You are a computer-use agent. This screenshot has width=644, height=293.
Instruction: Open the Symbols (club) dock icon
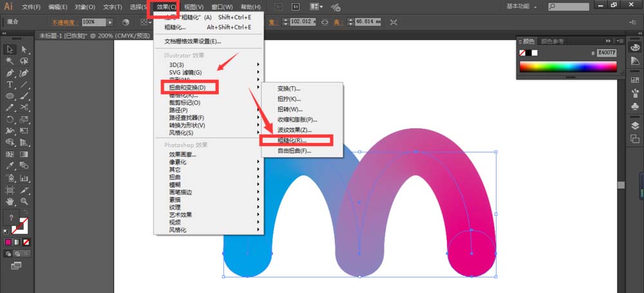tap(635, 106)
